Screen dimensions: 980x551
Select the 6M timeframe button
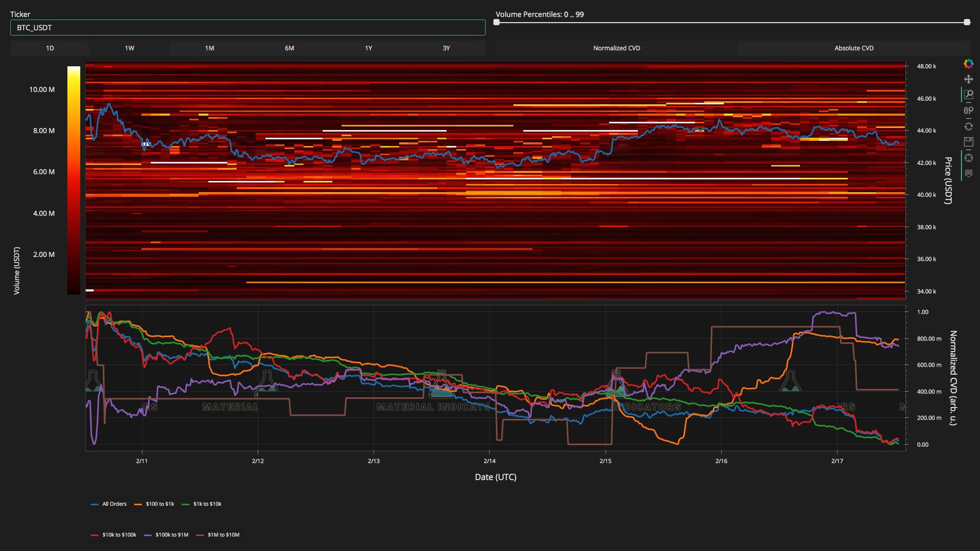[289, 48]
